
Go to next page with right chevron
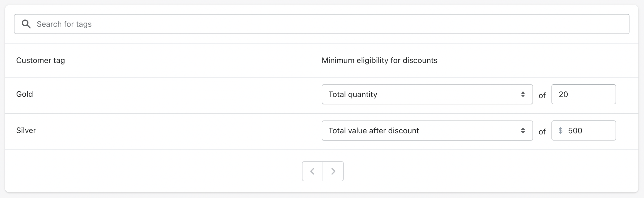pyautogui.click(x=333, y=171)
